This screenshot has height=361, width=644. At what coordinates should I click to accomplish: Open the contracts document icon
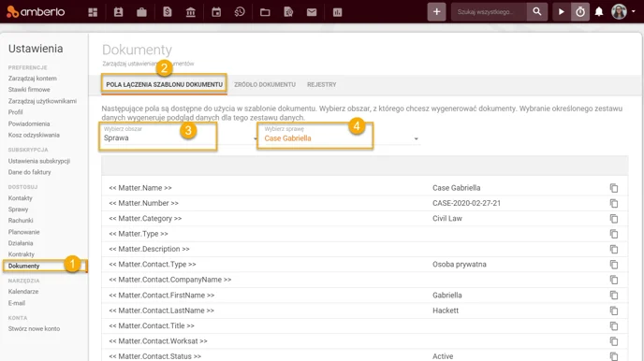click(288, 12)
